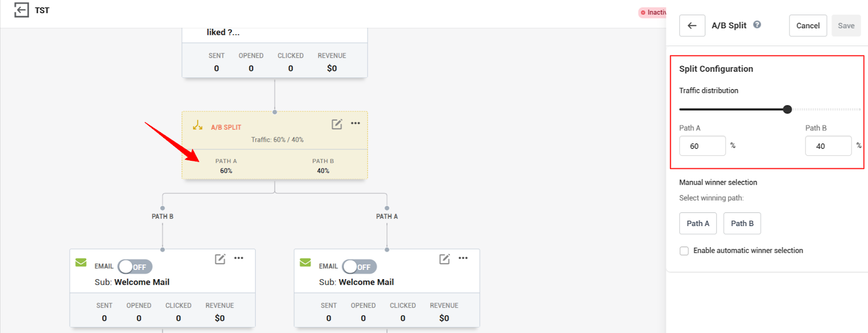
Task: Edit the Path B Welcome Mail email
Action: (x=220, y=259)
